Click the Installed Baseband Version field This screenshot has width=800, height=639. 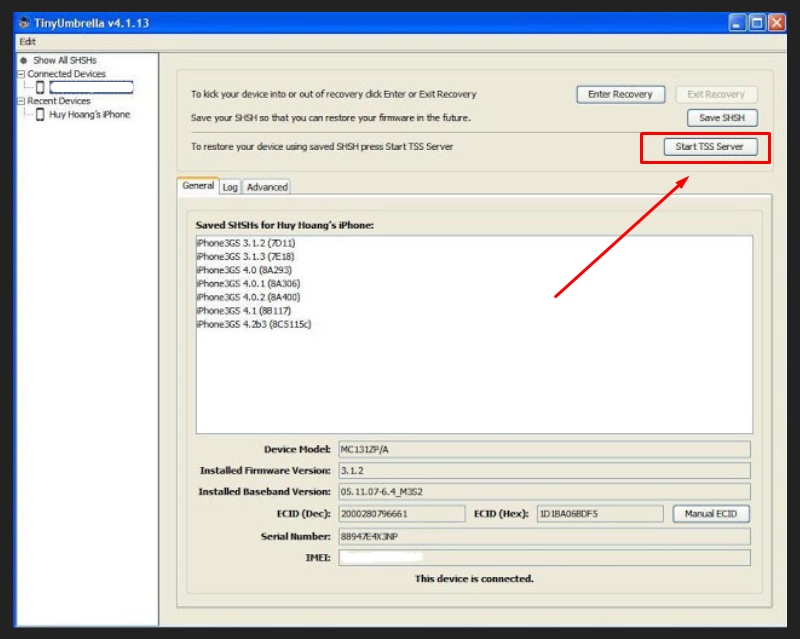544,492
